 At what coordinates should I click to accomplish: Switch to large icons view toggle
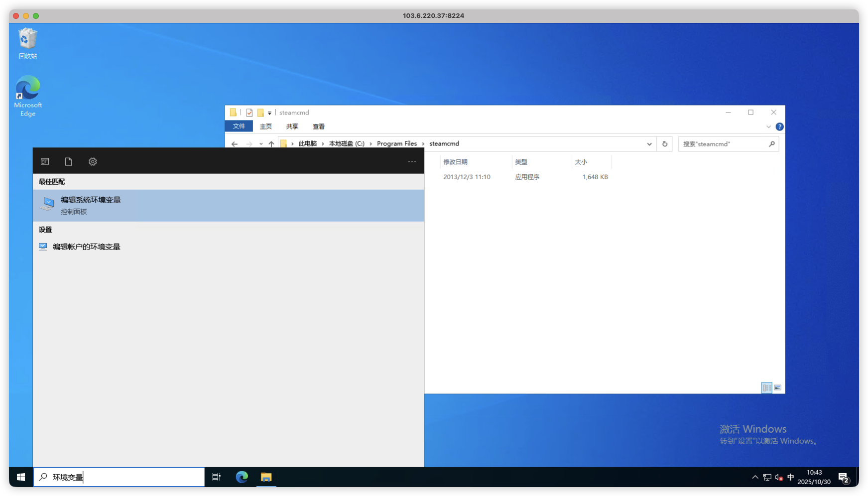click(778, 387)
